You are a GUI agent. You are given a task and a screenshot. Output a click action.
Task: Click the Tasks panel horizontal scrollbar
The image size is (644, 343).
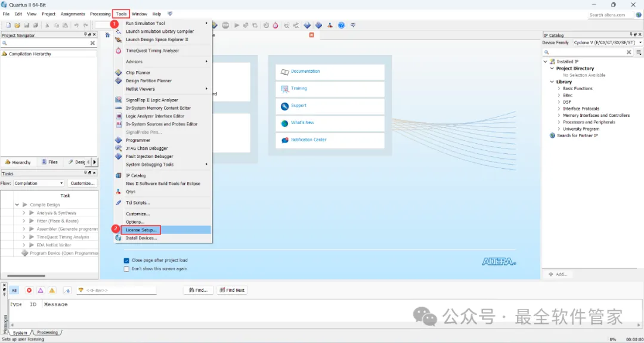click(27, 276)
